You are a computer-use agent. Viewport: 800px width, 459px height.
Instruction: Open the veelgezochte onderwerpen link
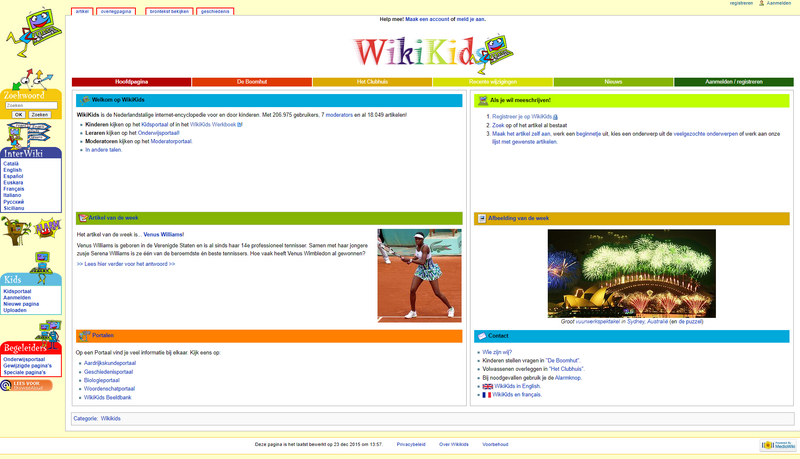point(706,134)
